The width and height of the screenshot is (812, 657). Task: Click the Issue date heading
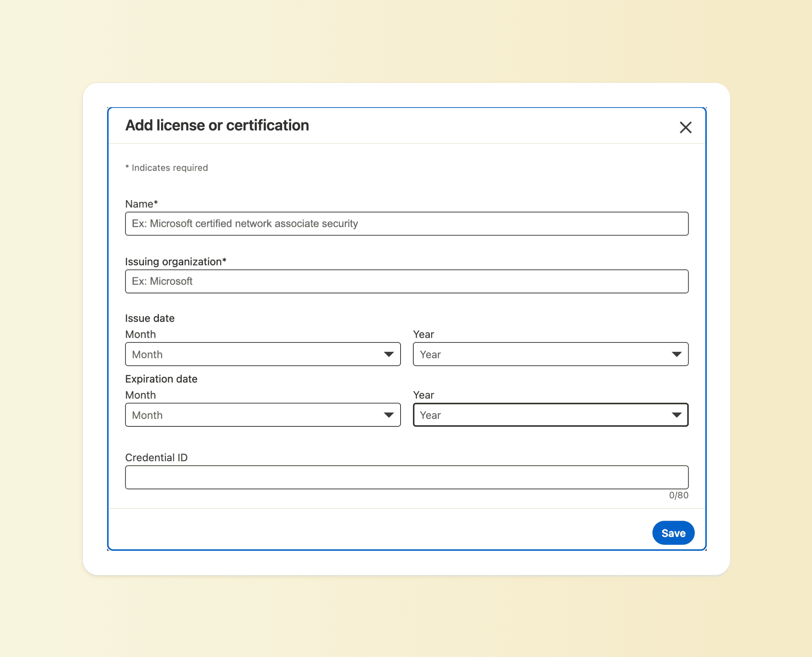(150, 318)
